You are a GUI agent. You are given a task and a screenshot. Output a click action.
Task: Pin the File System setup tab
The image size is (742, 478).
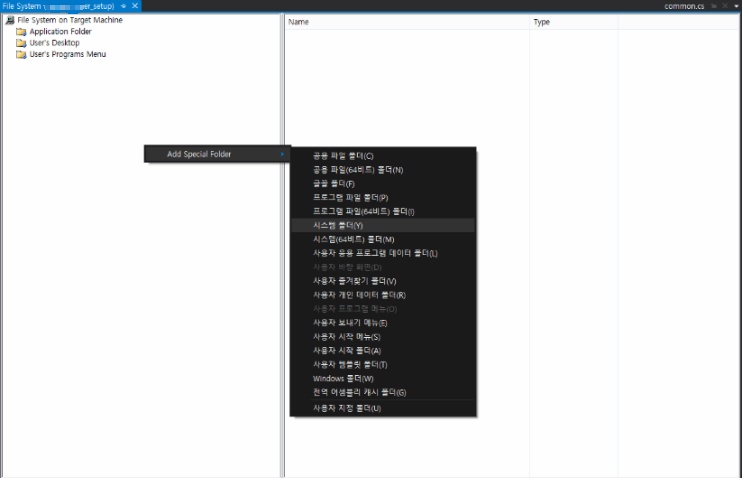pos(124,6)
